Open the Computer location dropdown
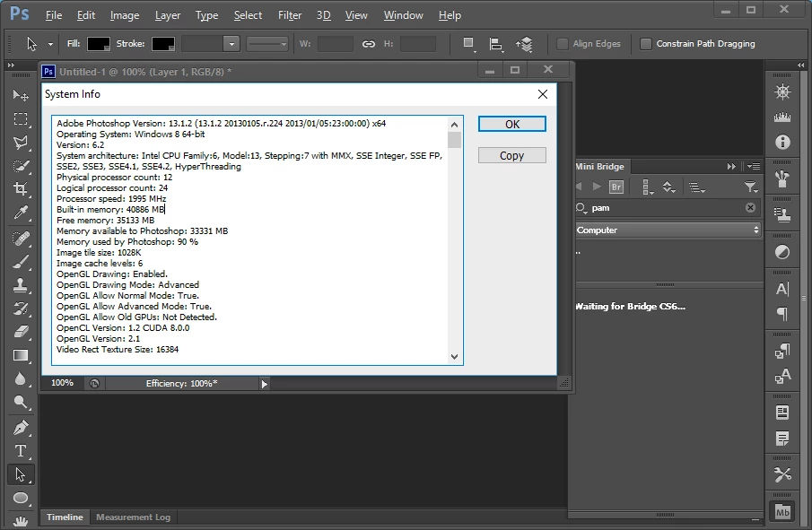Viewport: 812px width, 530px height. (x=668, y=230)
